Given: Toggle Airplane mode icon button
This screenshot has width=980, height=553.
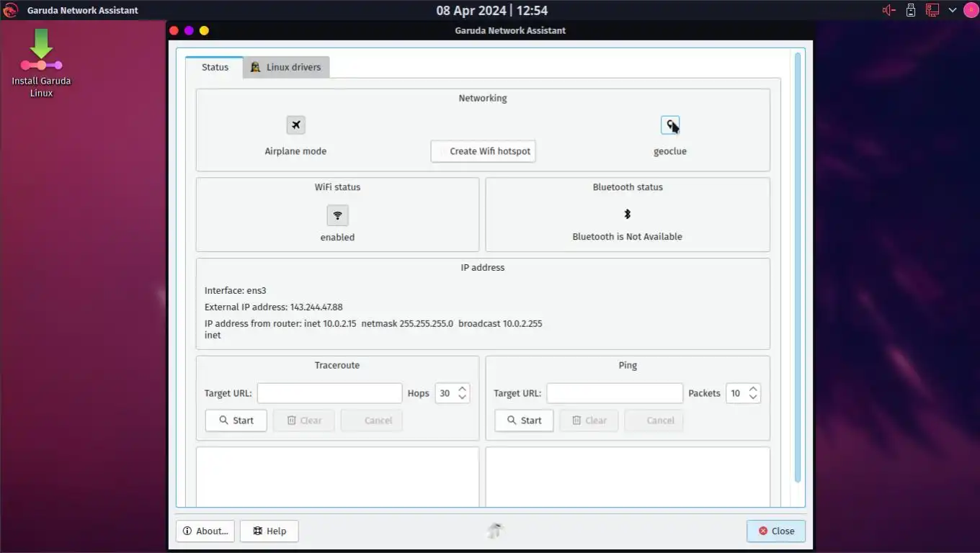Looking at the screenshot, I should [x=295, y=125].
